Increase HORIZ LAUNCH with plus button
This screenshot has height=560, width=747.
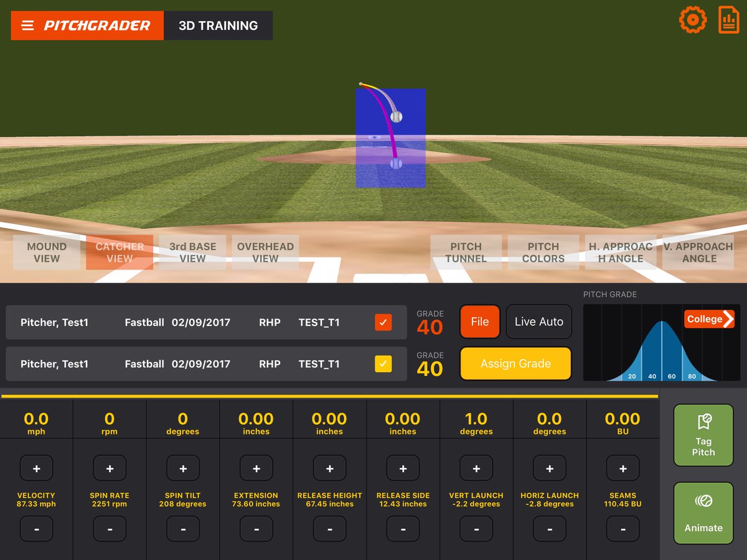coord(550,469)
